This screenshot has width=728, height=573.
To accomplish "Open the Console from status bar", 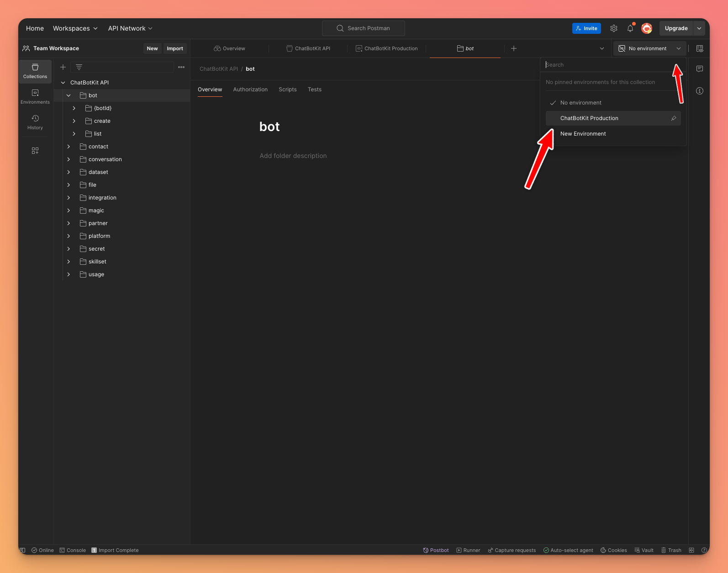I will 73,550.
